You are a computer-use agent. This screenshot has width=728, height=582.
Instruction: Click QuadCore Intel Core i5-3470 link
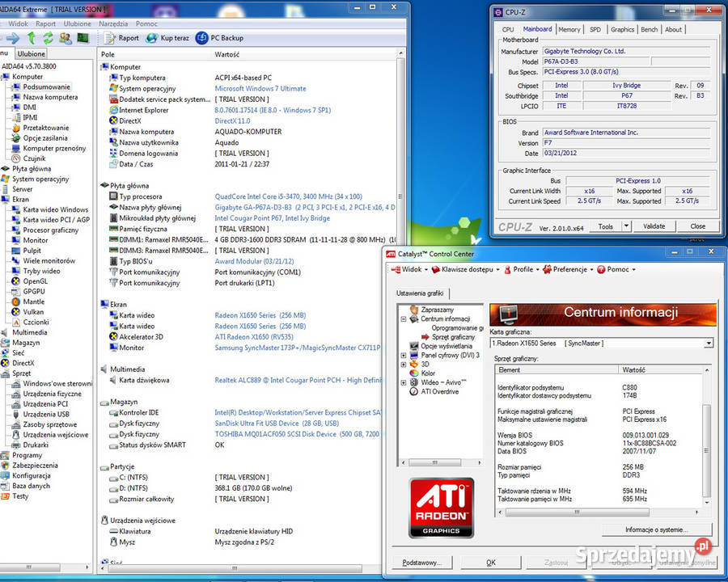point(288,196)
